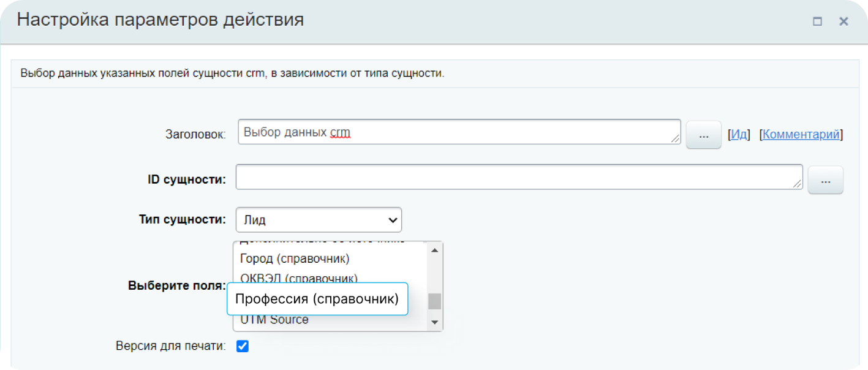Click the fields list scrollbar thumb

click(434, 301)
